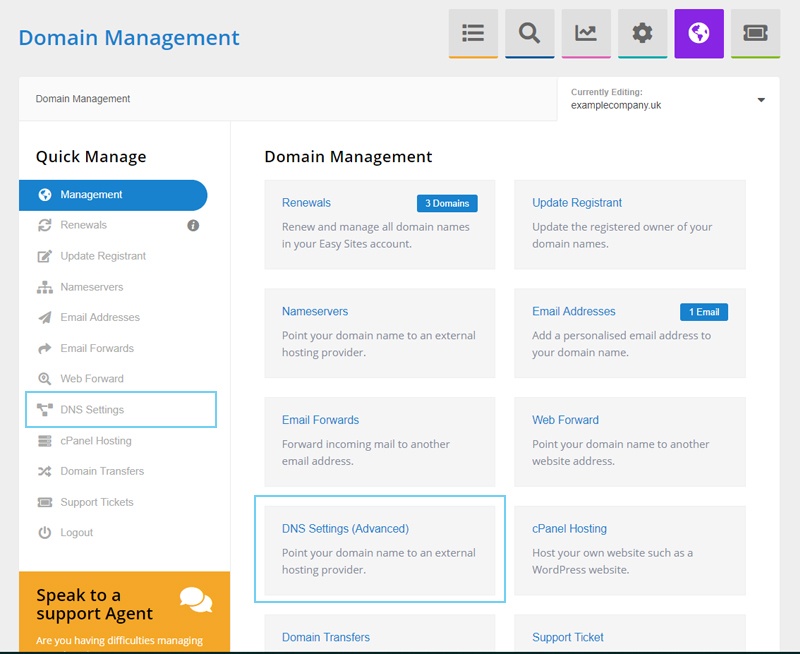
Task: Select the purple globe domain icon
Action: pos(699,34)
